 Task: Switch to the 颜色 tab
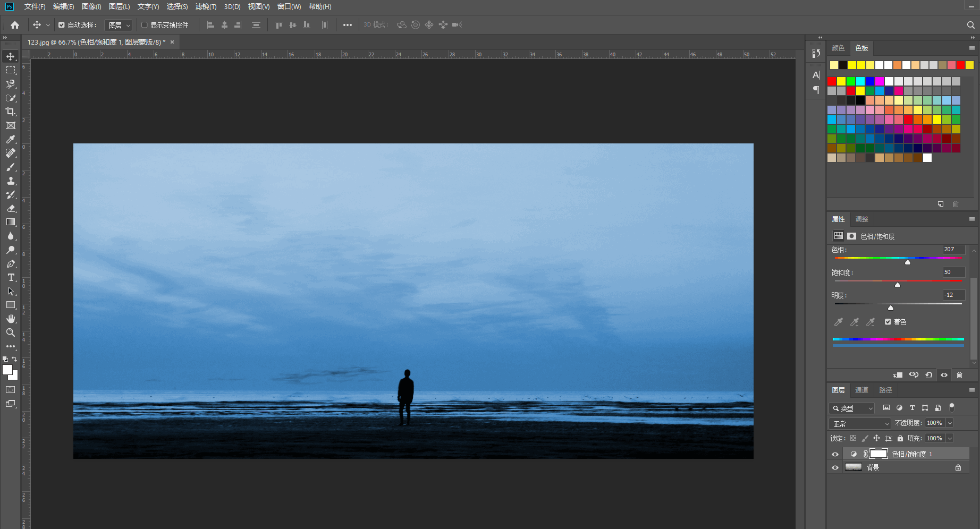coord(838,48)
